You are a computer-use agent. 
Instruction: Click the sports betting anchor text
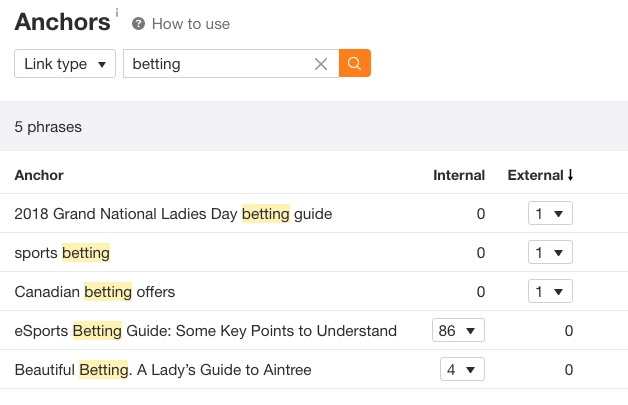coord(62,253)
